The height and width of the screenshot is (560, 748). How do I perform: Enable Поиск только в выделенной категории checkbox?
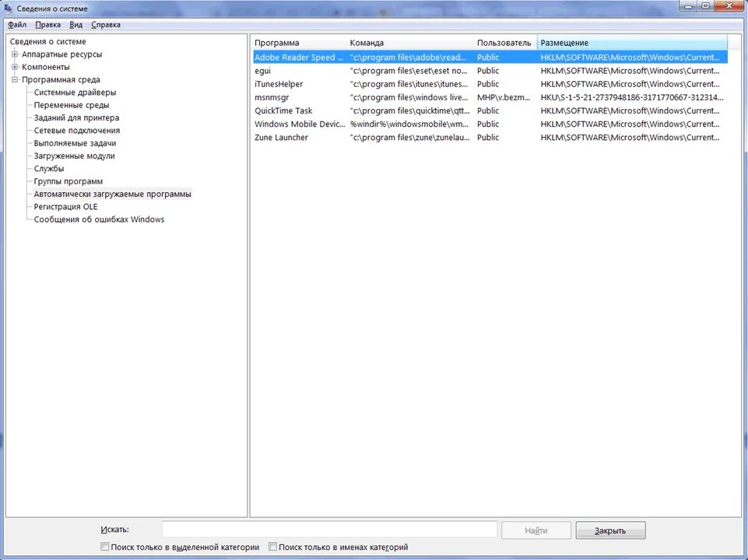tap(104, 547)
